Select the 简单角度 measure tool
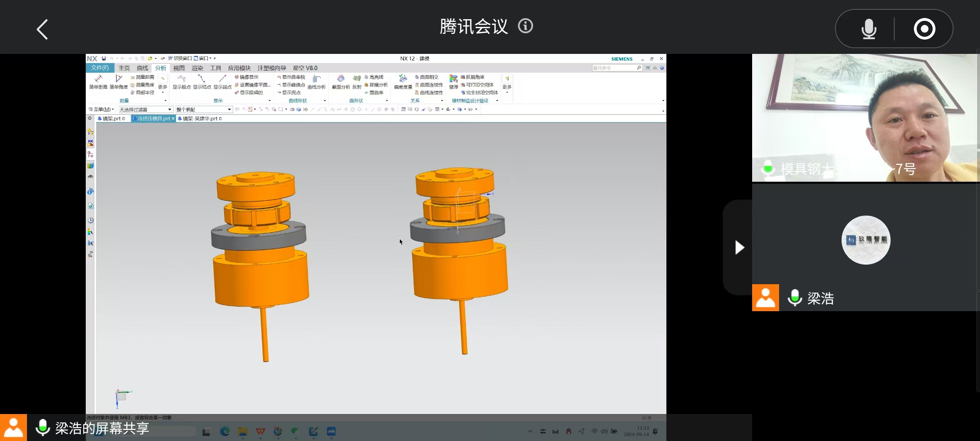 tap(118, 81)
